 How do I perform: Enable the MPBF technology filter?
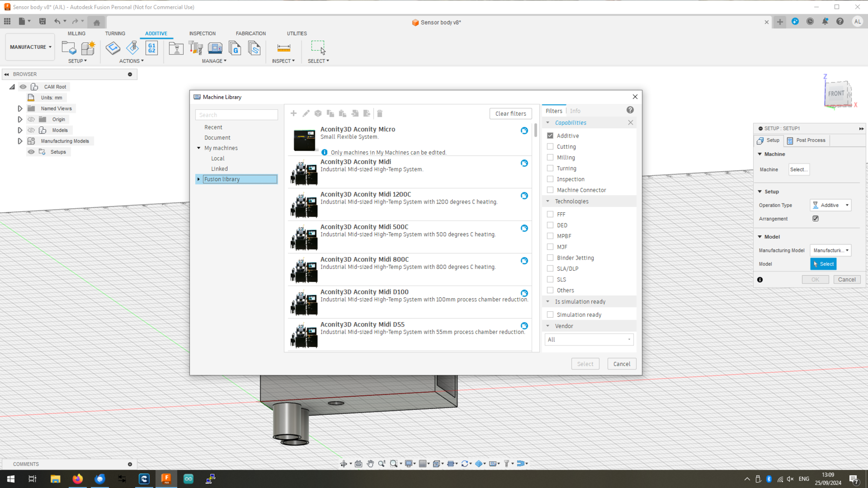click(x=550, y=236)
